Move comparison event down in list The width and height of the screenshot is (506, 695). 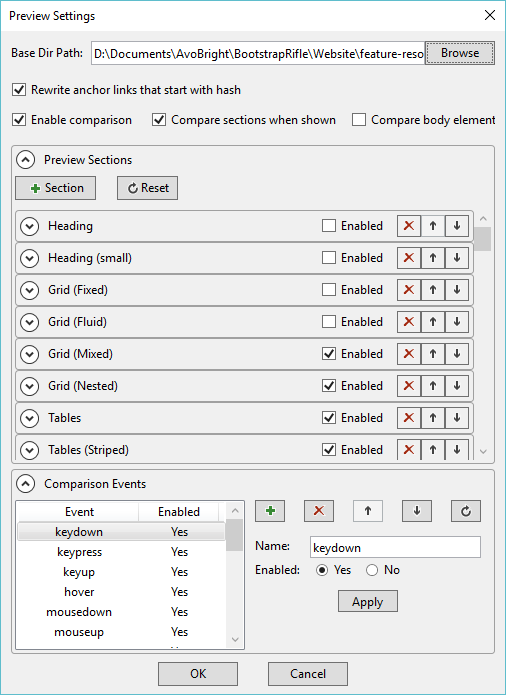pos(416,511)
